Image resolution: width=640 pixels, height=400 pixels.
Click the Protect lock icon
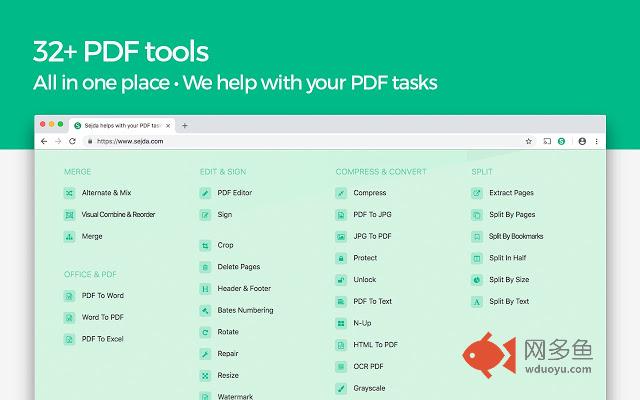342,258
